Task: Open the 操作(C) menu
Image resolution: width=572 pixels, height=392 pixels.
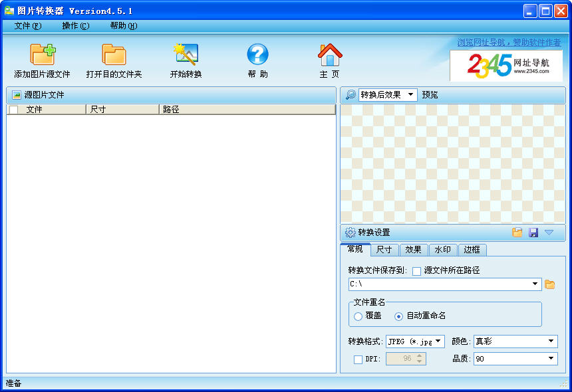Action: click(76, 26)
